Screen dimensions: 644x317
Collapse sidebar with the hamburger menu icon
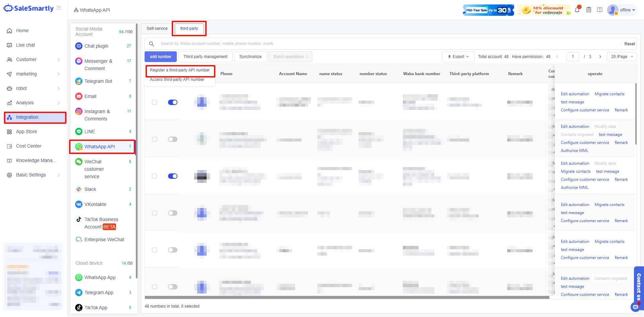click(x=59, y=8)
